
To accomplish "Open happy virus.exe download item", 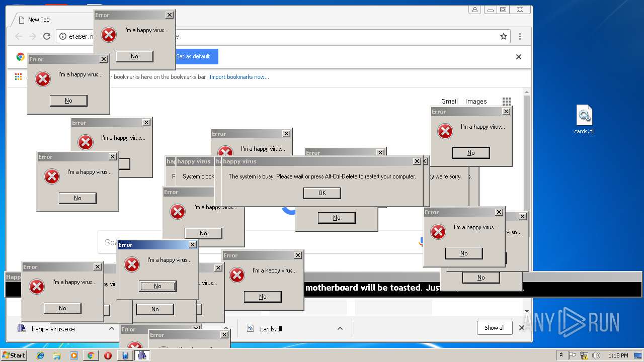I will pyautogui.click(x=60, y=329).
